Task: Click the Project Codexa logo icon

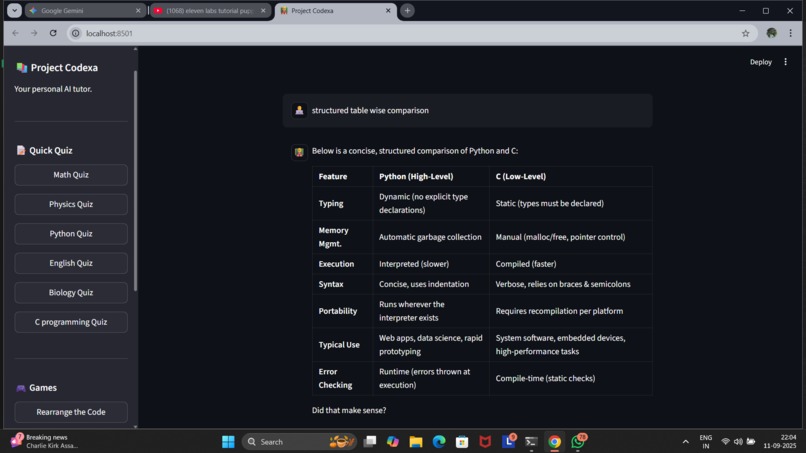Action: (21, 67)
